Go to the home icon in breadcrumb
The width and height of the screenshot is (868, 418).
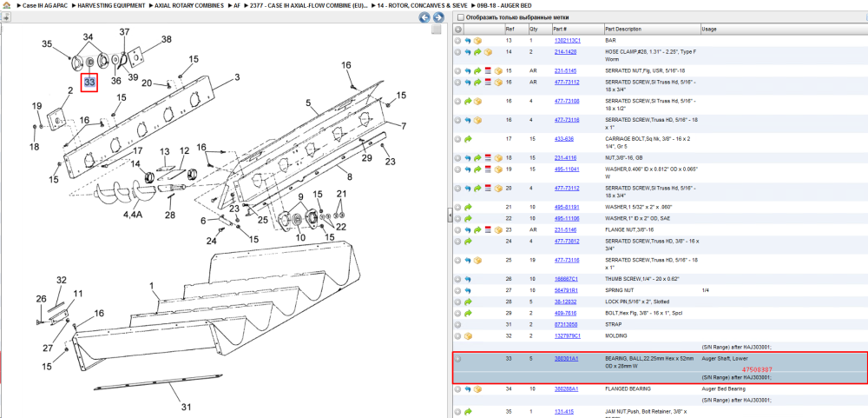pos(6,5)
